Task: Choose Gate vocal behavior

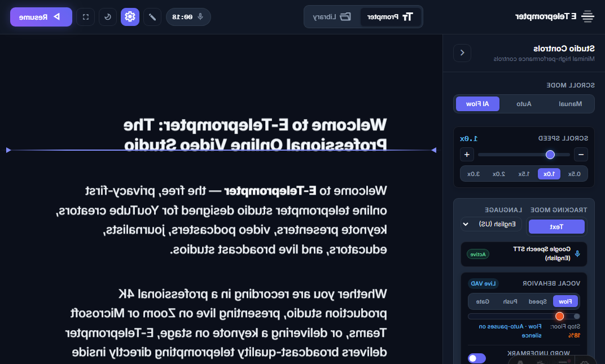Action: point(483,301)
